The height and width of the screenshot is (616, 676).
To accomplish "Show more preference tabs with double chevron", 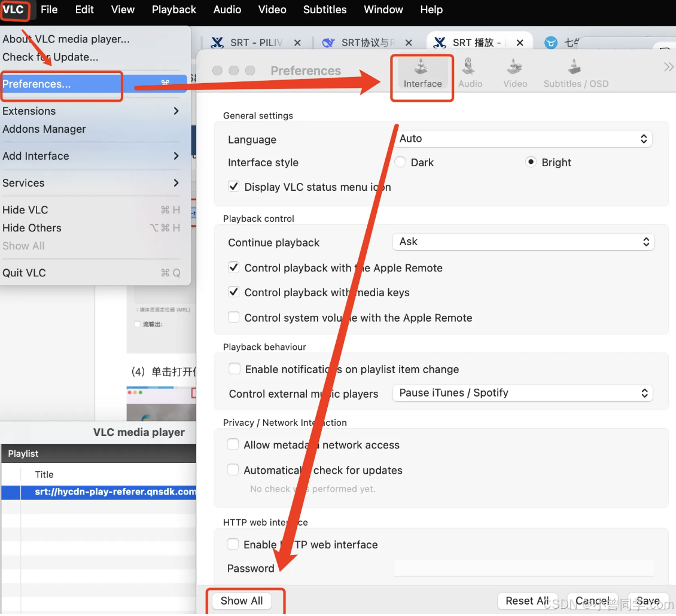I will (x=668, y=67).
